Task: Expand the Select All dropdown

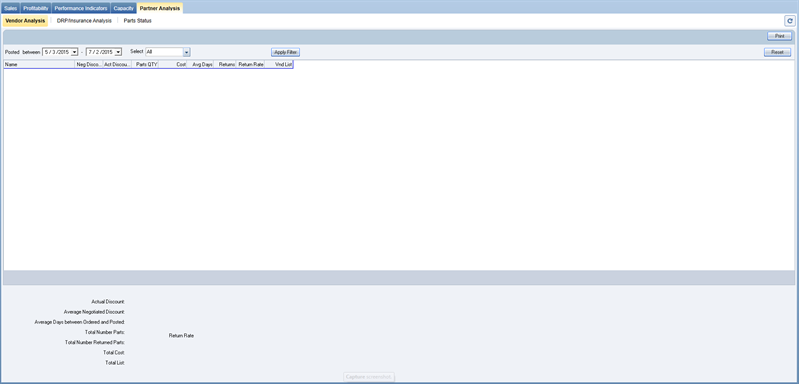Action: tap(187, 52)
